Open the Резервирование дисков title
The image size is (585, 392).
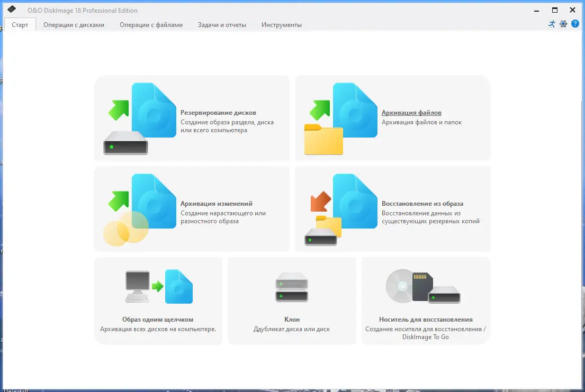pyautogui.click(x=218, y=113)
